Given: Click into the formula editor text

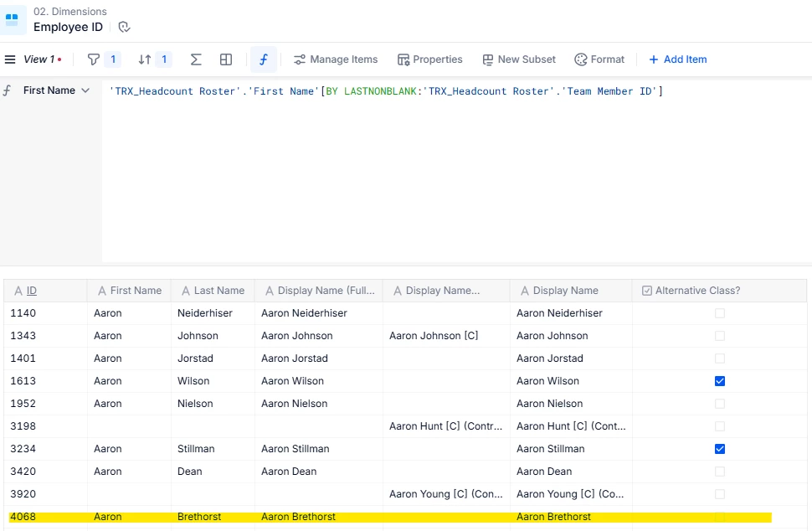Looking at the screenshot, I should point(386,91).
